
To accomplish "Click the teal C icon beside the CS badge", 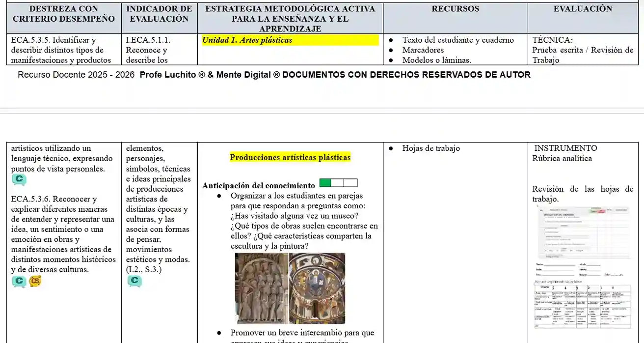I will coord(19,282).
